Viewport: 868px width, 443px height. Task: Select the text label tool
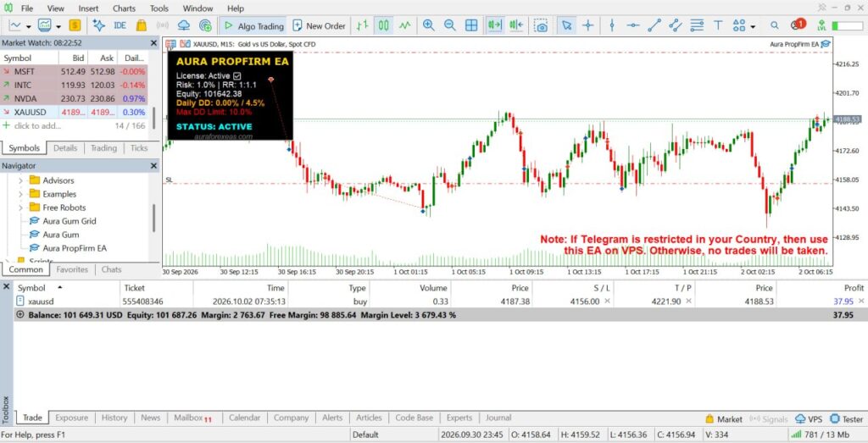pos(718,25)
